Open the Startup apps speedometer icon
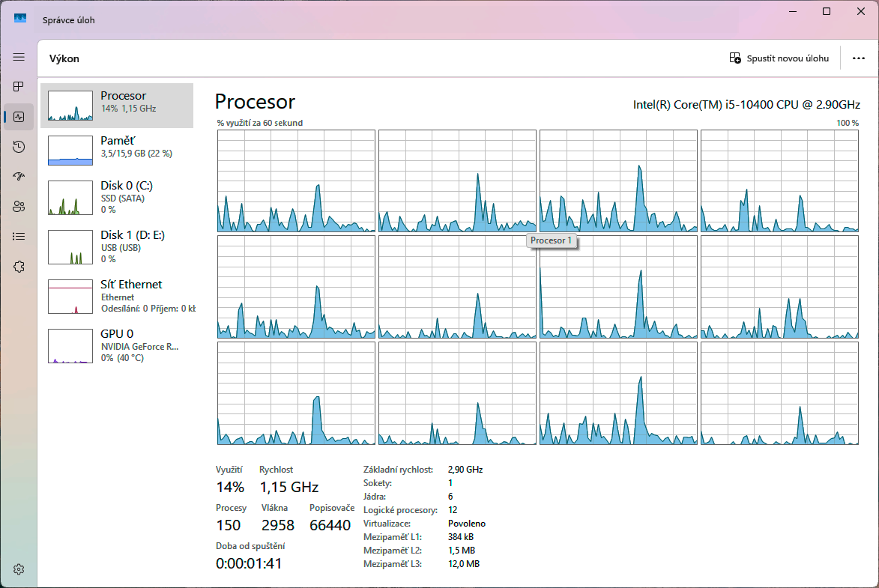The width and height of the screenshot is (879, 588). pyautogui.click(x=18, y=176)
